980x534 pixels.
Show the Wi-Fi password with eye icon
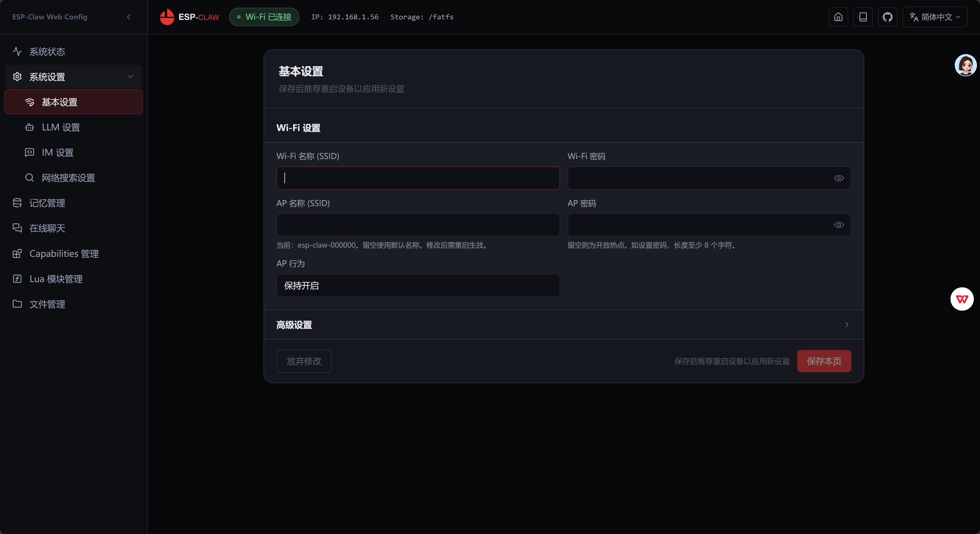click(x=839, y=178)
